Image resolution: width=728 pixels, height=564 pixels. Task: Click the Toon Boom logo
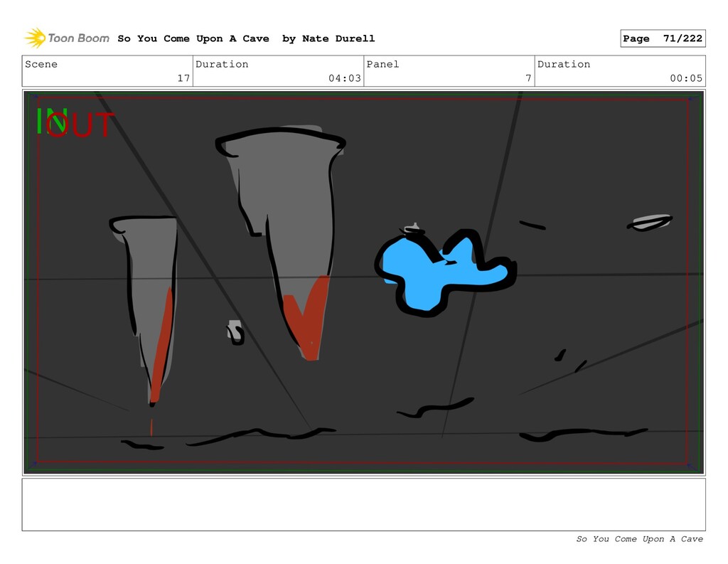click(67, 38)
